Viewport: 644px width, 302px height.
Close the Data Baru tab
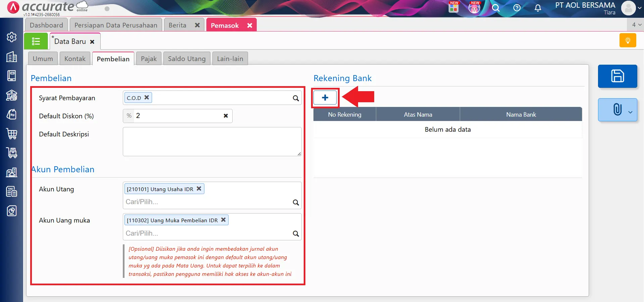[x=92, y=42]
